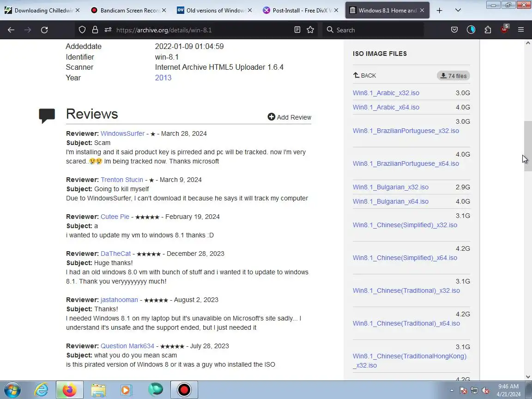Launch Internet Explorer from taskbar
Viewport: 532px width, 399px height.
click(41, 390)
